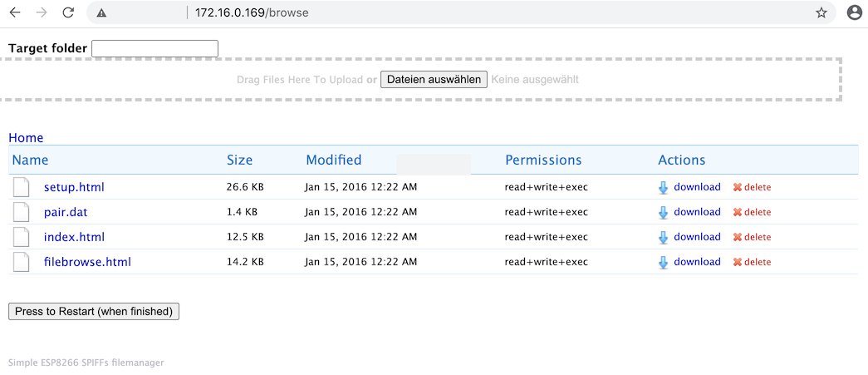Click the 12.5 KB size value
The height and width of the screenshot is (375, 868).
(x=245, y=237)
